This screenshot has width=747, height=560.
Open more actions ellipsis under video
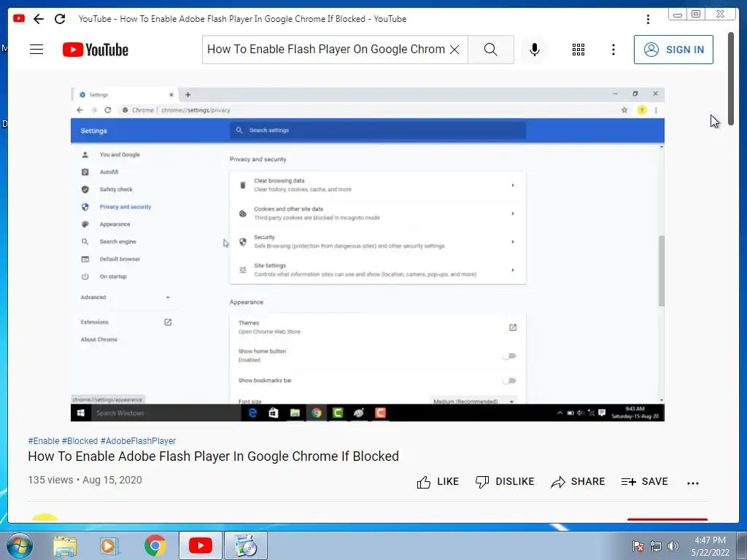[x=693, y=483]
